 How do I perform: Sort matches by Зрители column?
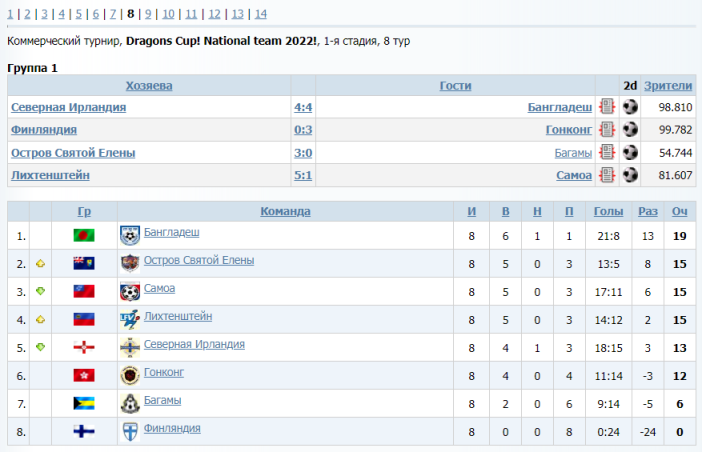(x=668, y=86)
